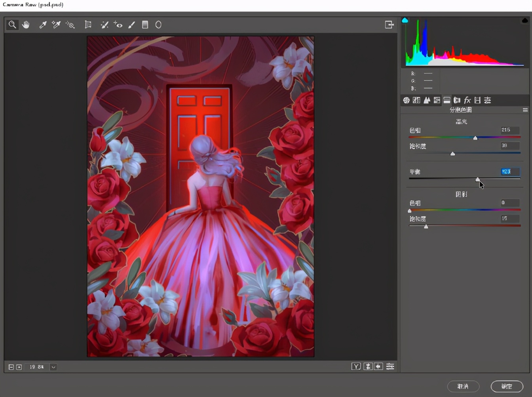
Task: Toggle before/after preview with Y button
Action: (356, 366)
